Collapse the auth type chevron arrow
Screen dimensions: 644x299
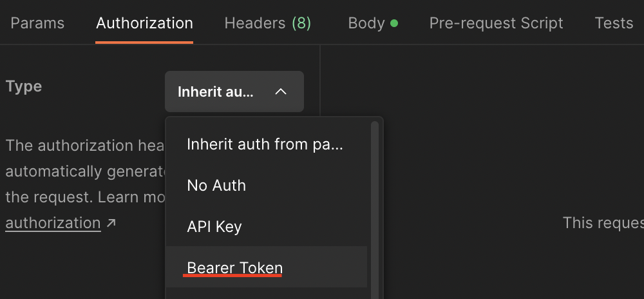point(280,92)
